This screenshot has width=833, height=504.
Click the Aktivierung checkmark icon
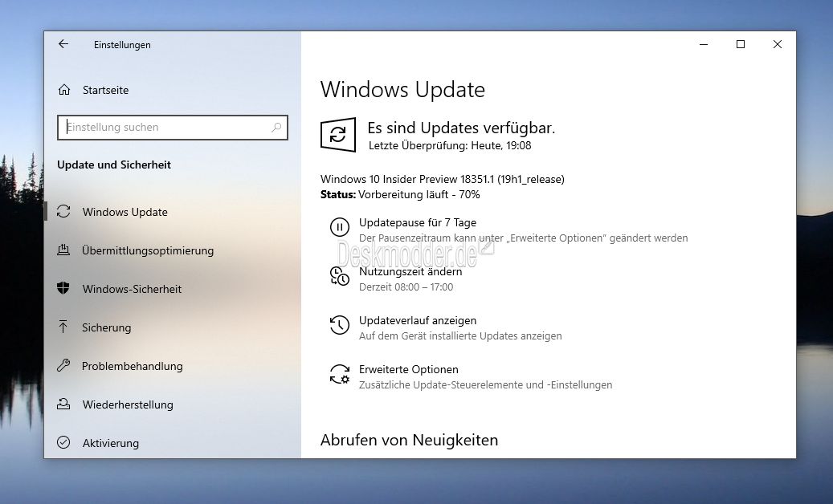tap(63, 442)
